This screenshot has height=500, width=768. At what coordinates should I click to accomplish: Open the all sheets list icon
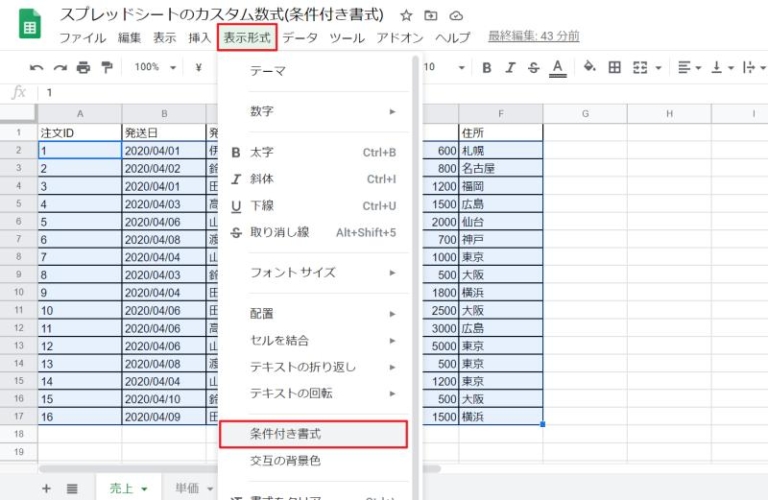pyautogui.click(x=72, y=488)
